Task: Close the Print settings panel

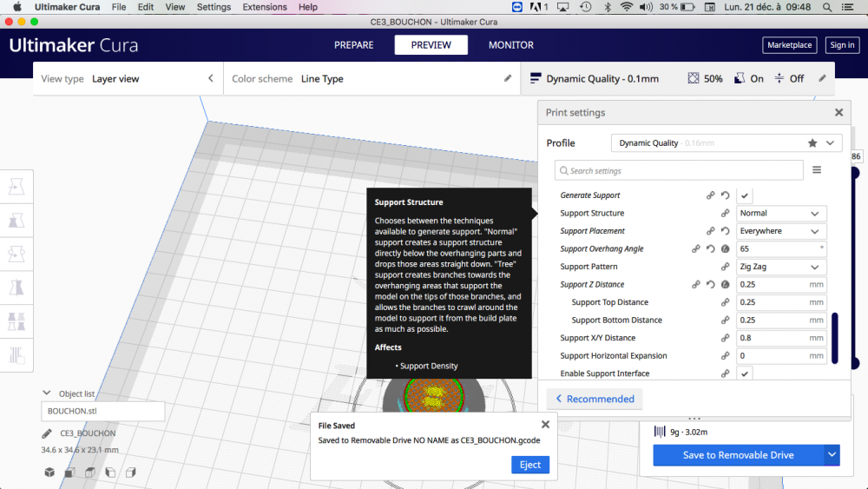Action: [x=838, y=112]
